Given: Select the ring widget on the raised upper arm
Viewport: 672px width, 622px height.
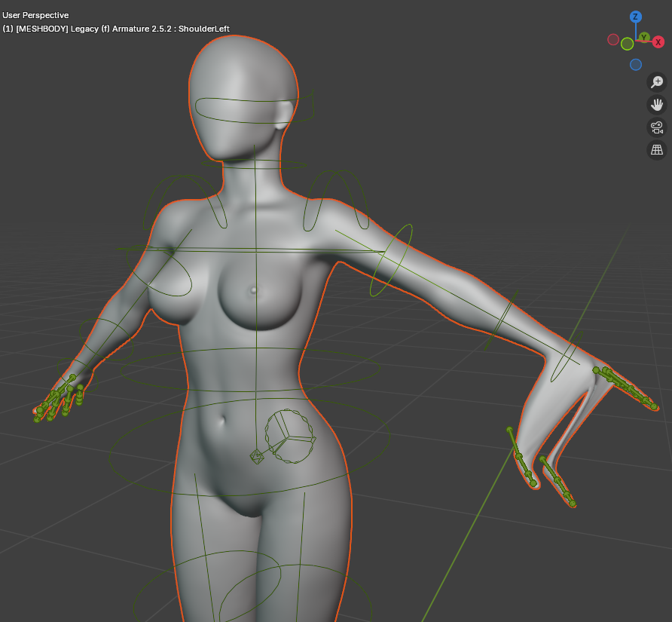Looking at the screenshot, I should point(392,260).
